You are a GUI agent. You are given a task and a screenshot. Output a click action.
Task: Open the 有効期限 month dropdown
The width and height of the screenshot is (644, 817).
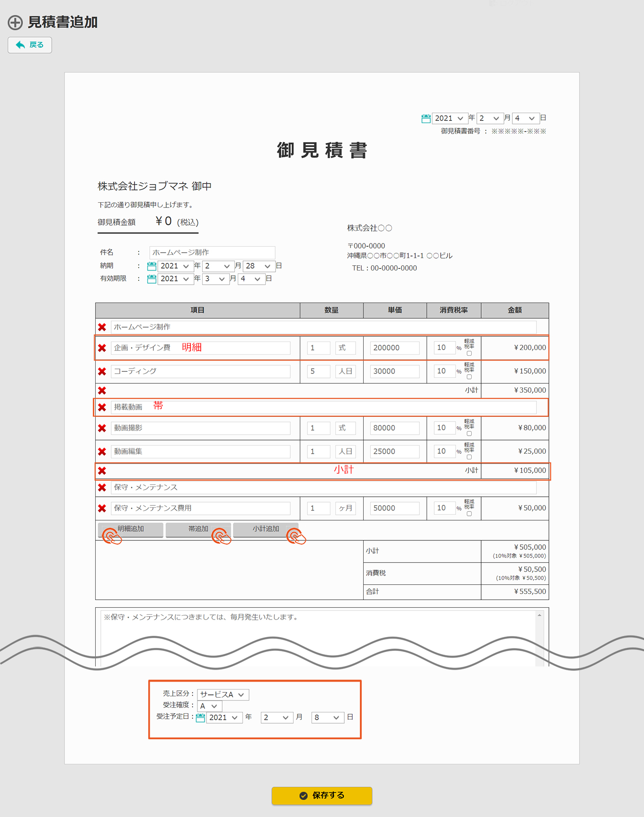215,279
